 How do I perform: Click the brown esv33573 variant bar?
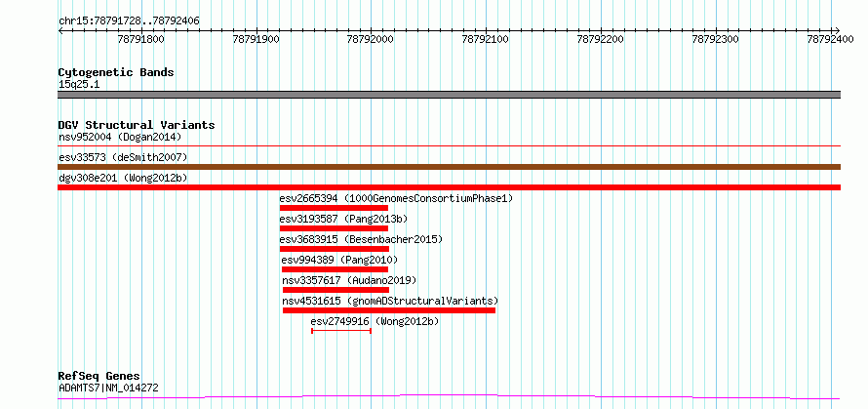pyautogui.click(x=449, y=167)
